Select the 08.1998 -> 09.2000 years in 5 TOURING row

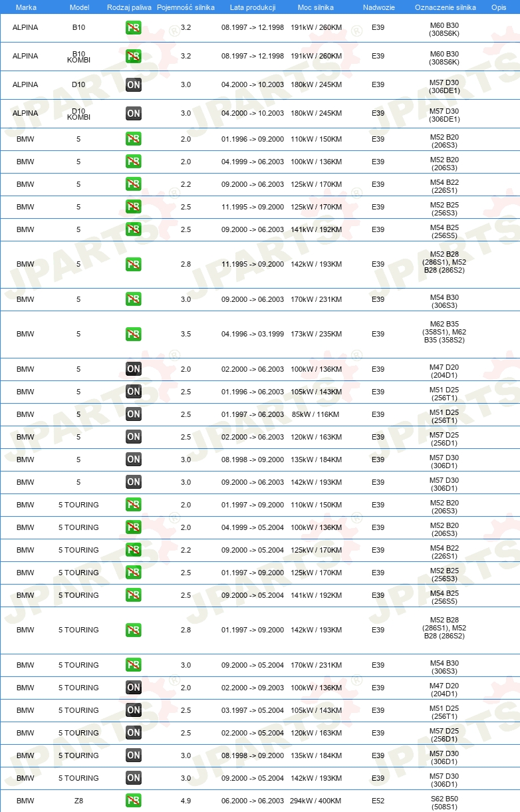pos(253,755)
